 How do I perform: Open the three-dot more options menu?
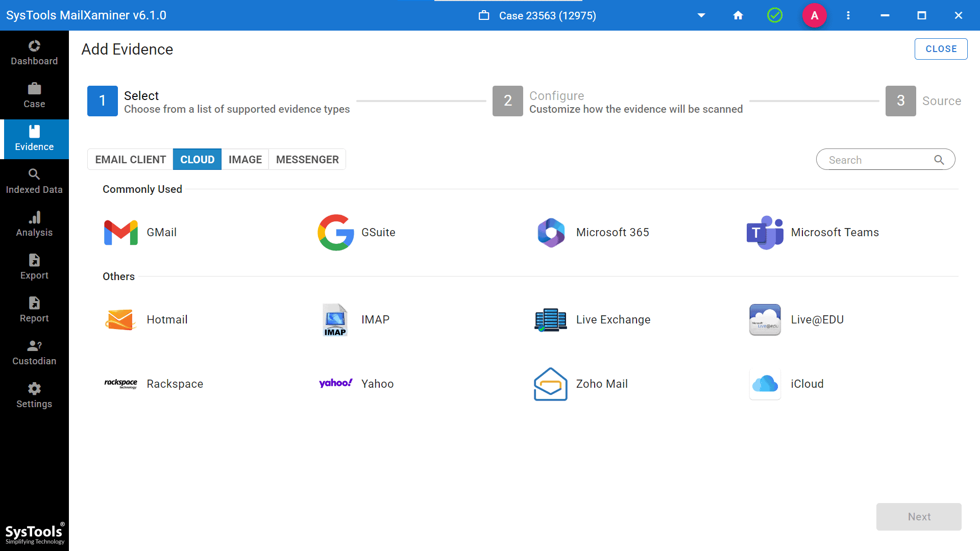848,15
